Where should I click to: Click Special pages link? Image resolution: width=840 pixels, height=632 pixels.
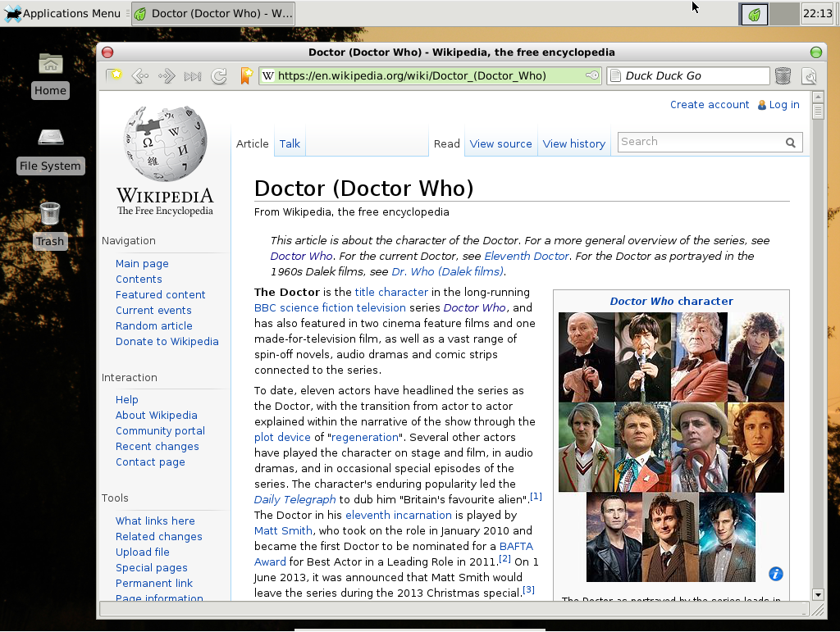152,567
